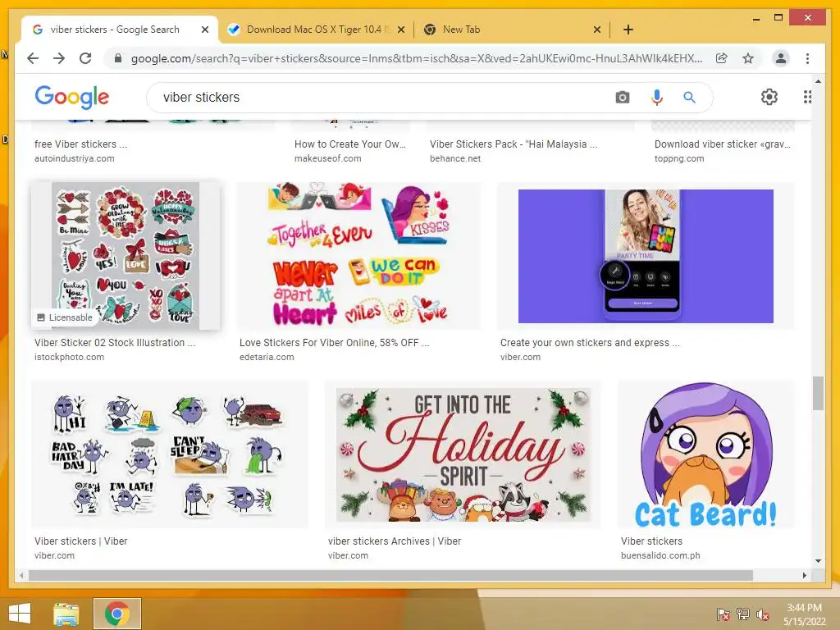Open Get Into The Holiday Spirit image
Screen dimensions: 840x630
click(x=463, y=454)
